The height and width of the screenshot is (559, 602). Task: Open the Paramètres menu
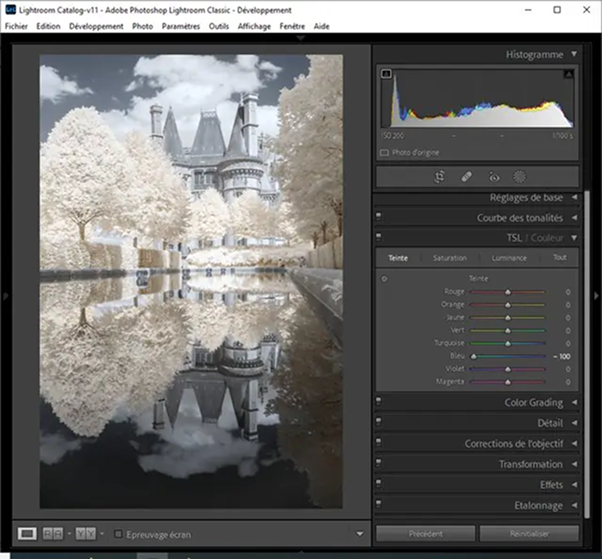click(x=180, y=26)
